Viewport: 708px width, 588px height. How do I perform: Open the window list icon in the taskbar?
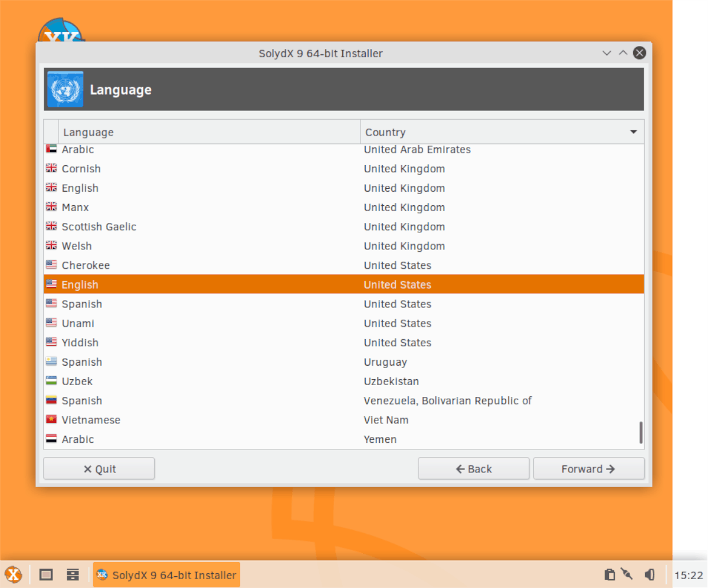[x=73, y=574]
